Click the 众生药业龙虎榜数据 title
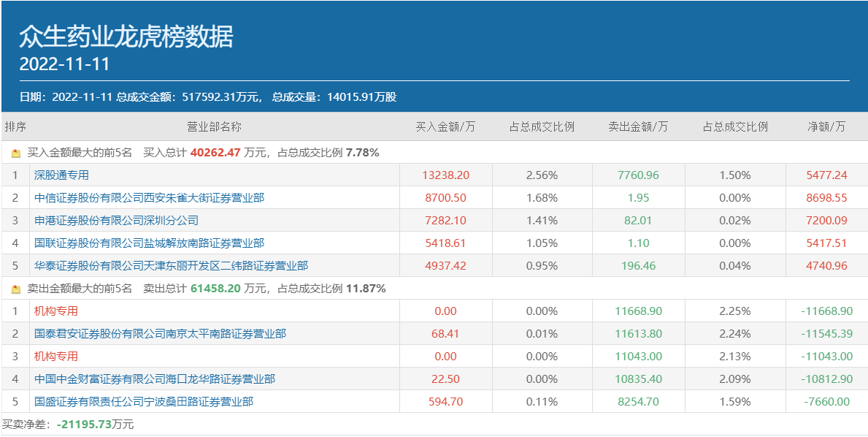This screenshot has height=437, width=868. 126,37
